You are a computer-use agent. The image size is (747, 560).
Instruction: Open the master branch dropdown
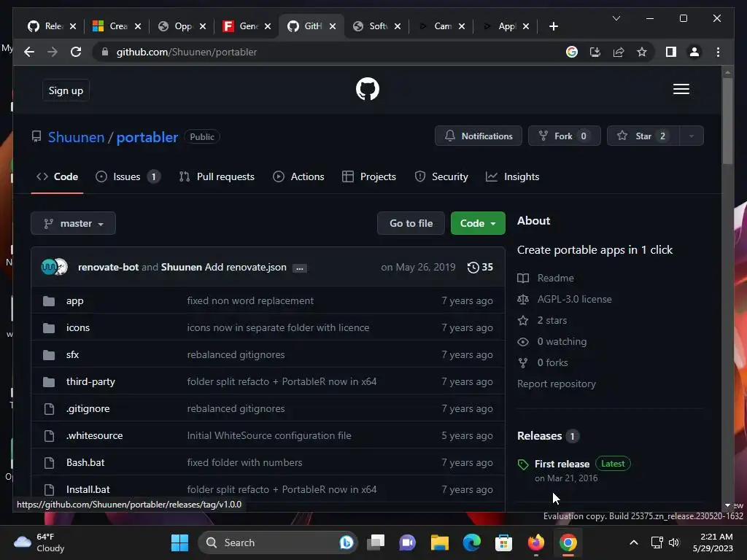tap(74, 223)
